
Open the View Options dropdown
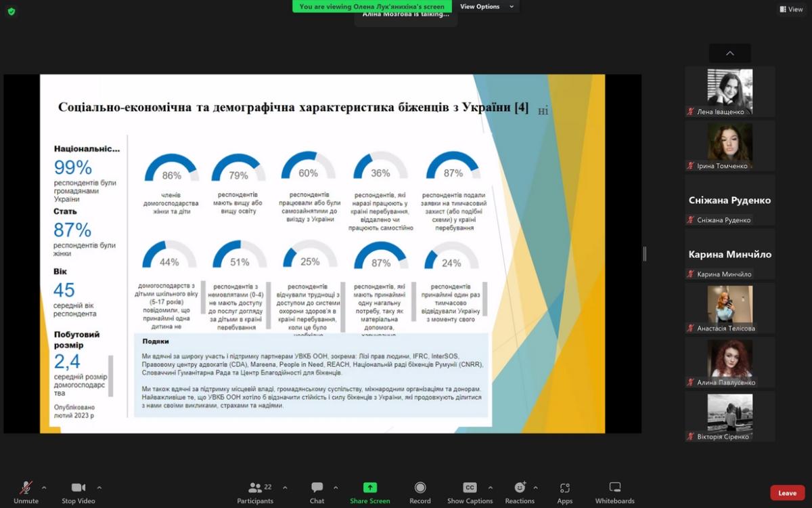487,7
